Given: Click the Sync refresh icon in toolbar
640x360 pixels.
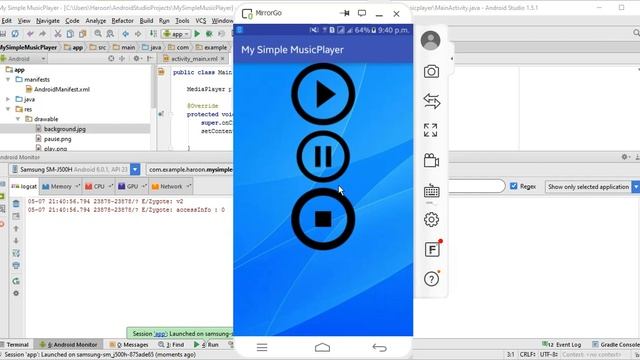Looking at the screenshot, I should [15, 34].
